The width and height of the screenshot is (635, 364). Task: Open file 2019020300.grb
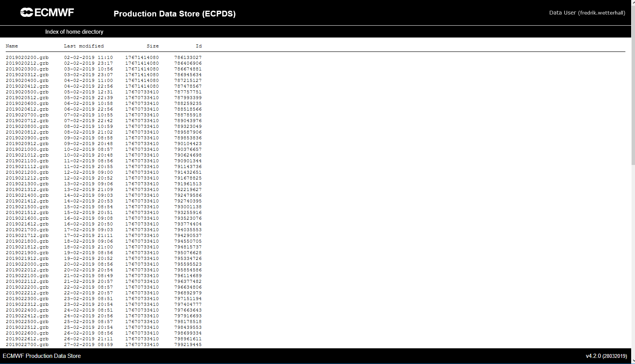(x=27, y=69)
